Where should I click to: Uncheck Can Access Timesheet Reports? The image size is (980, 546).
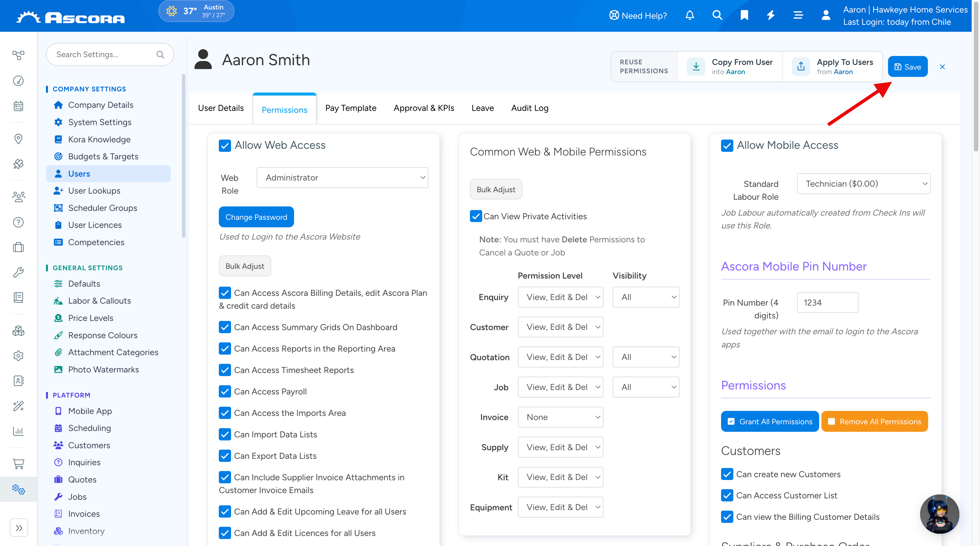click(x=225, y=370)
